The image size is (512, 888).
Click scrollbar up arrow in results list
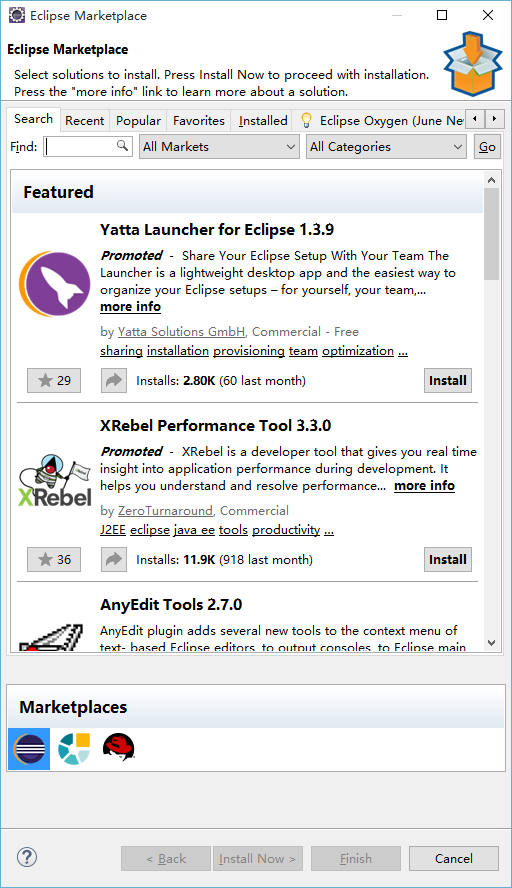[491, 180]
